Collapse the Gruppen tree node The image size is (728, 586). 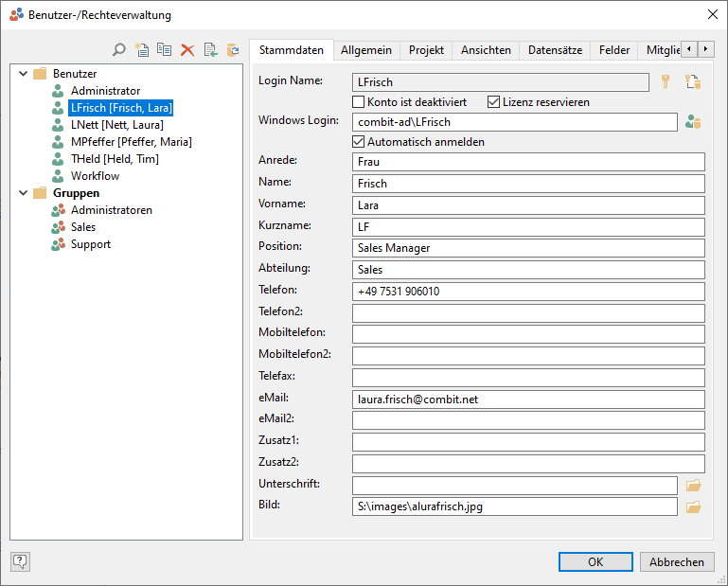[x=23, y=193]
